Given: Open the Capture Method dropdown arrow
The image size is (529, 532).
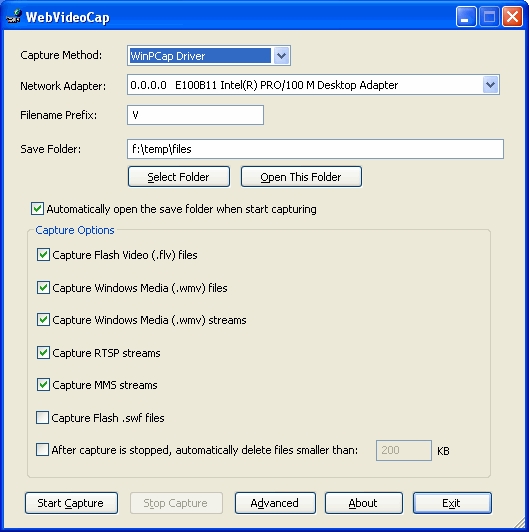Looking at the screenshot, I should (281, 56).
